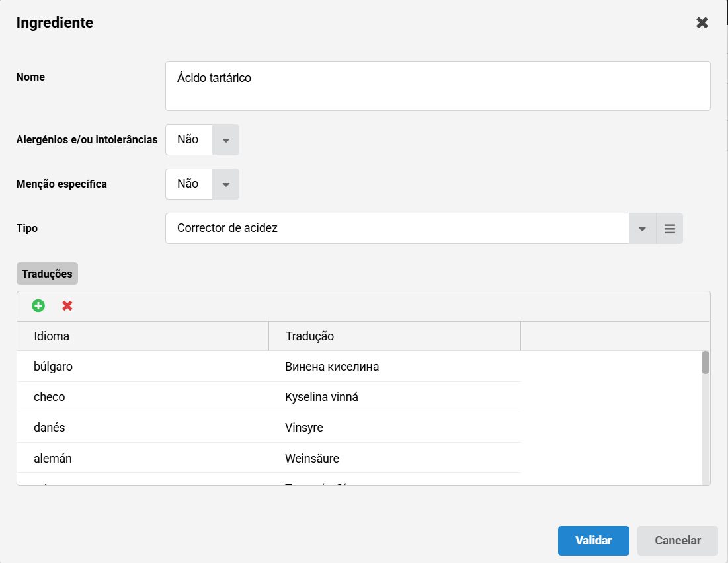Click the Não value of Alergénios field

(189, 139)
